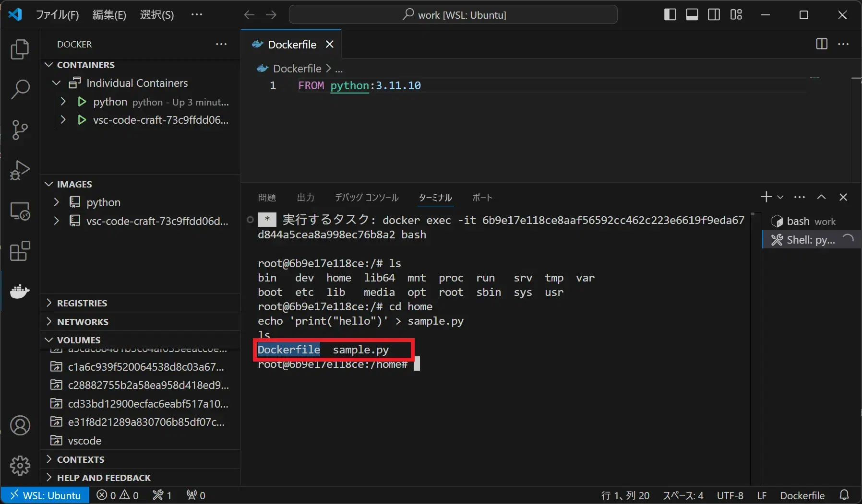This screenshot has height=504, width=862.
Task: Select the vscode volume in list
Action: [x=84, y=441]
